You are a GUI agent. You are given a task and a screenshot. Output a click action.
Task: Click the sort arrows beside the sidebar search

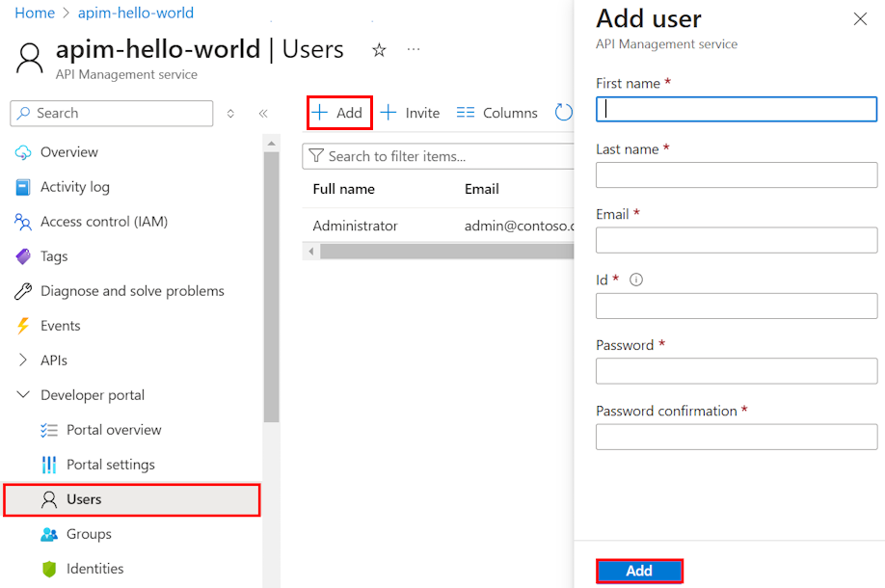tap(230, 113)
